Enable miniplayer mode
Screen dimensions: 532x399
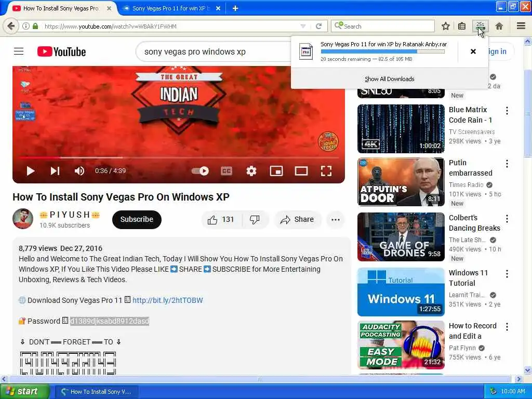276,171
